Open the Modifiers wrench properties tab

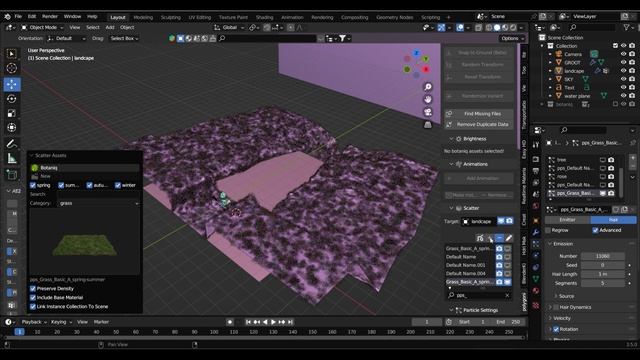[x=536, y=232]
